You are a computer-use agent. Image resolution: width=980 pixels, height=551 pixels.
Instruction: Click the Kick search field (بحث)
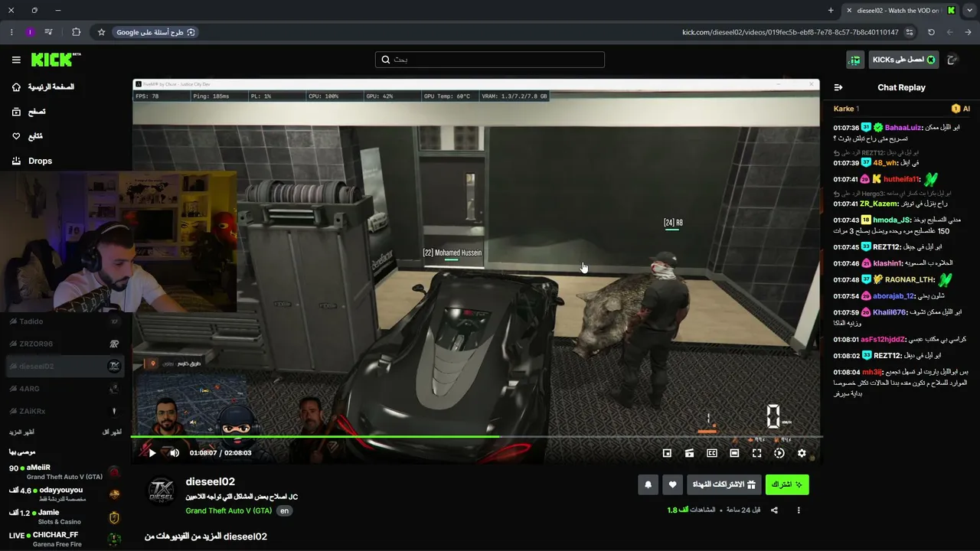490,60
